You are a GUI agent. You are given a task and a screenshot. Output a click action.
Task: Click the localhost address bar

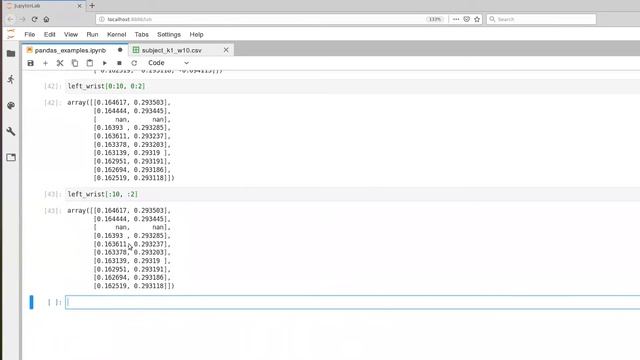[x=261, y=19]
